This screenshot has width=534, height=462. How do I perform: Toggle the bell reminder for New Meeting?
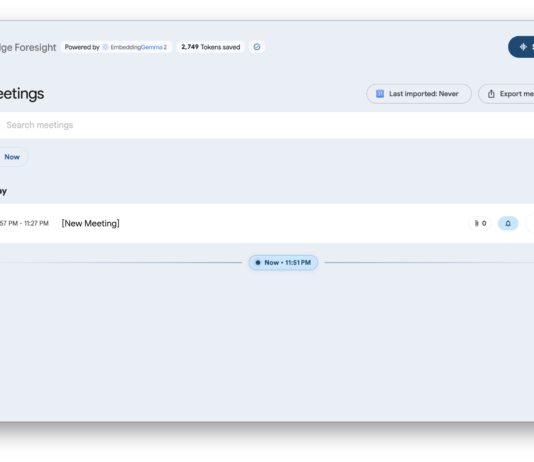508,223
